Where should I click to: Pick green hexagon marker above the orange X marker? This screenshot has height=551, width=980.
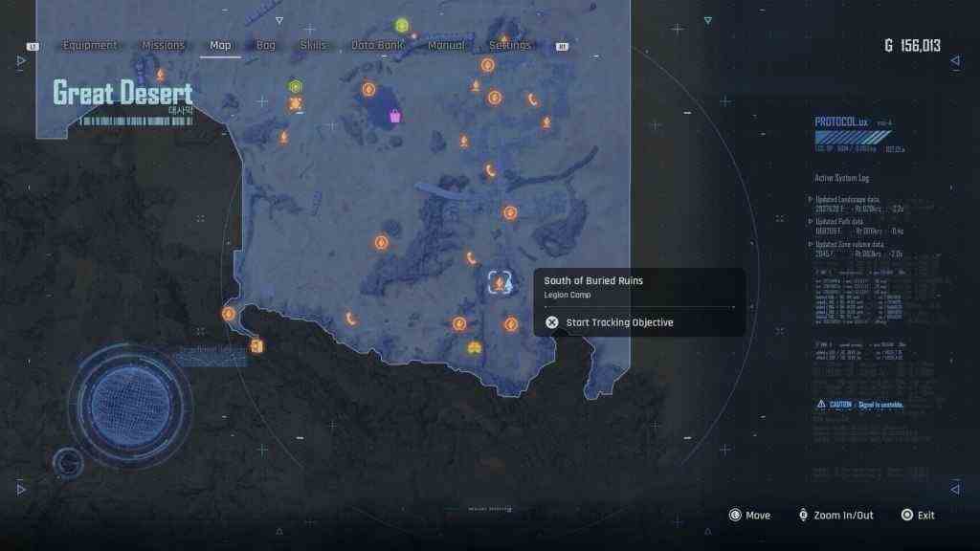click(296, 87)
